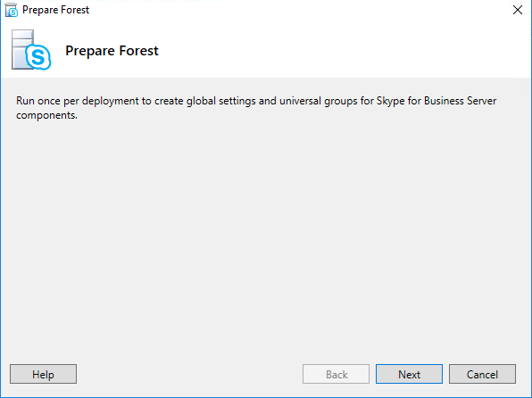Close the Prepare Forest dialog window
This screenshot has width=532, height=398.
click(518, 10)
